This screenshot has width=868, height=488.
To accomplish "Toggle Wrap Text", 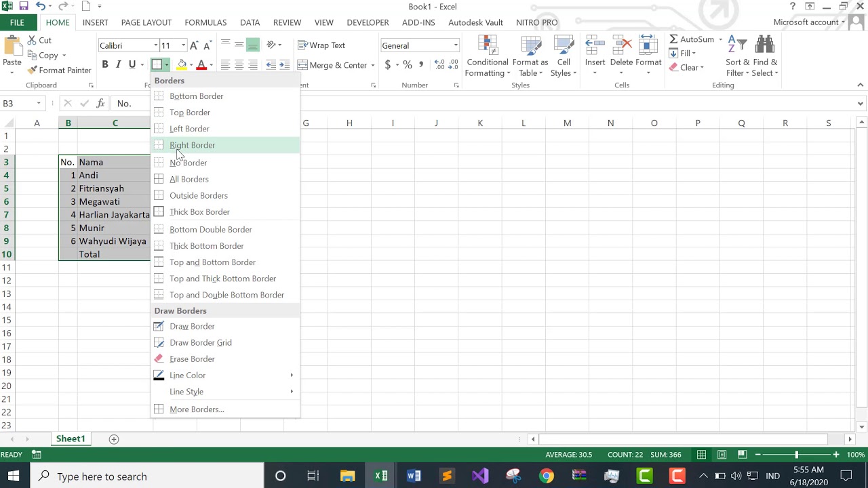I will click(x=321, y=45).
